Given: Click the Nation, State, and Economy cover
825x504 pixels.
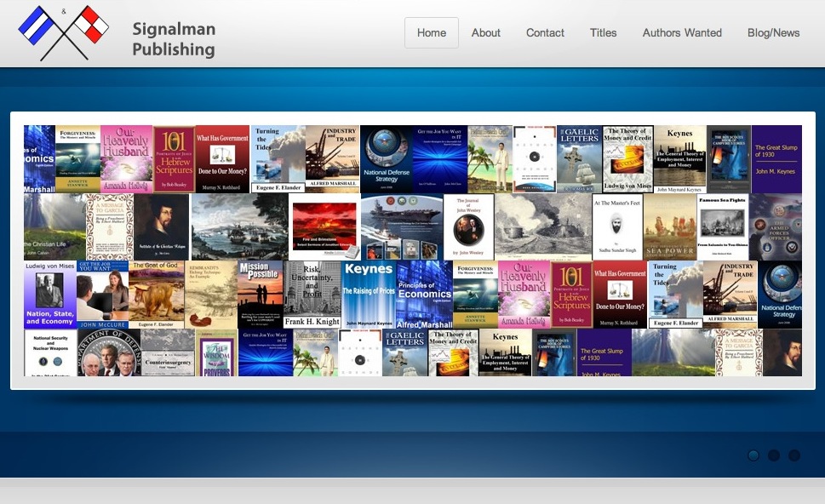Looking at the screenshot, I should tap(50, 295).
